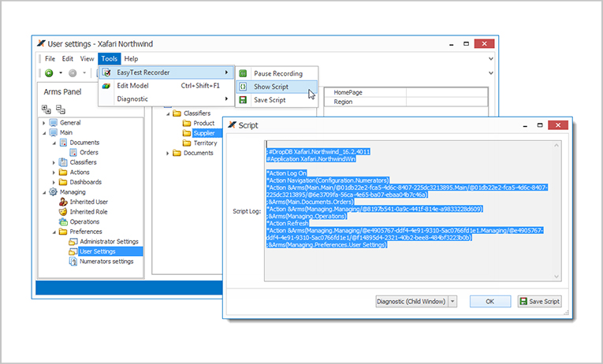Click the Operations icon
Image resolution: width=603 pixels, height=364 pixels.
click(63, 221)
